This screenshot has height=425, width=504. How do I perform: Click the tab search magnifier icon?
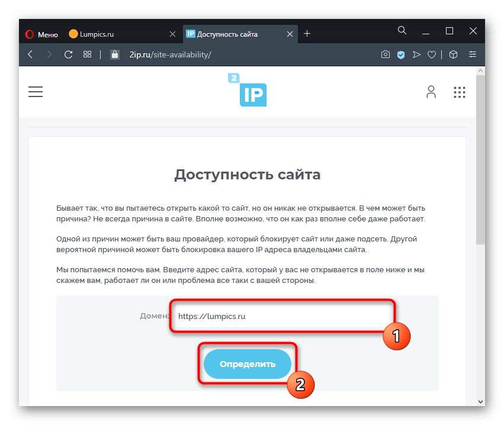pyautogui.click(x=402, y=31)
